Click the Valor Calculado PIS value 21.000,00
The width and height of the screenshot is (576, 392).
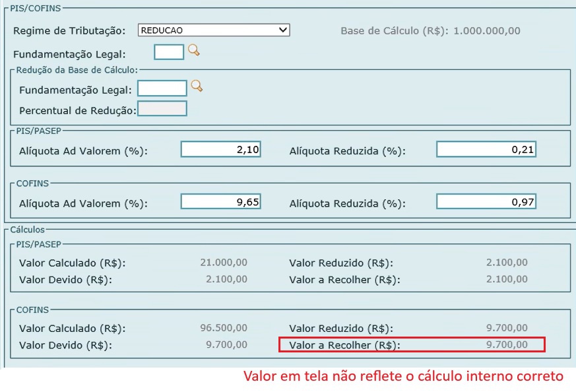tap(224, 262)
